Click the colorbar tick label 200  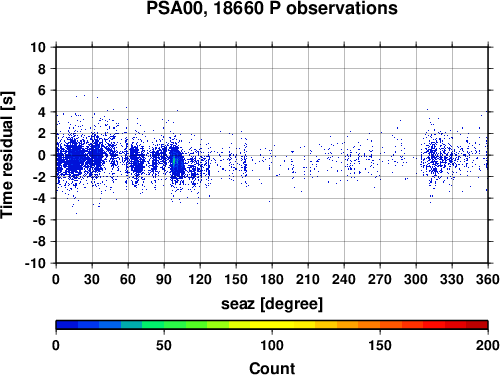pyautogui.click(x=487, y=346)
